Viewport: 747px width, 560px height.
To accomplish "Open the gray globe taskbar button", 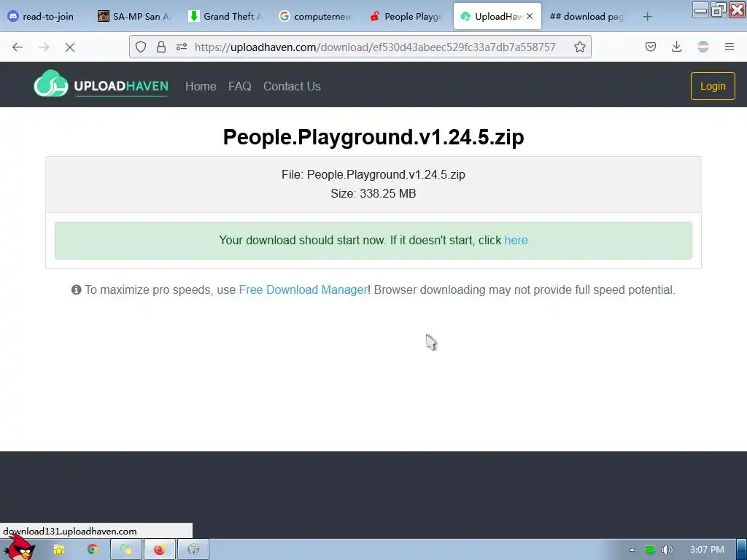I will point(193,550).
